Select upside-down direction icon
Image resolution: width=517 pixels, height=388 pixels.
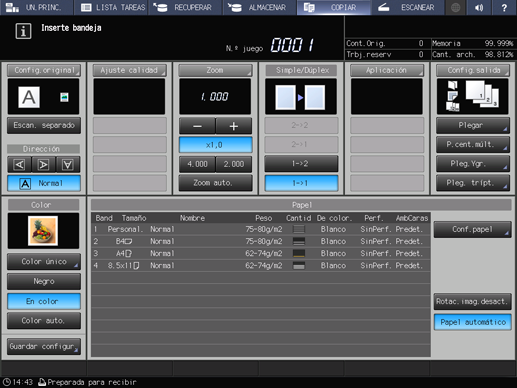click(x=68, y=164)
